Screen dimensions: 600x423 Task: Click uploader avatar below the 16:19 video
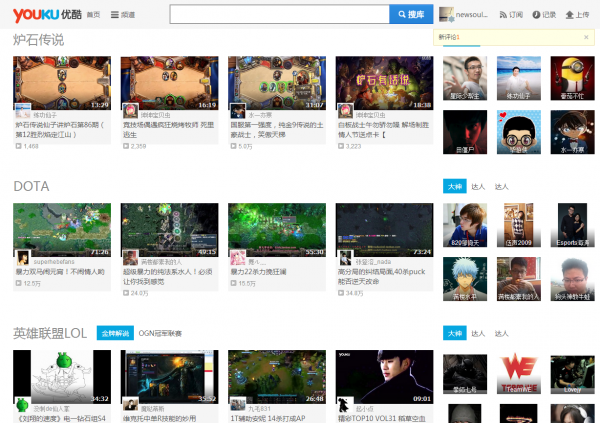[x=130, y=111]
